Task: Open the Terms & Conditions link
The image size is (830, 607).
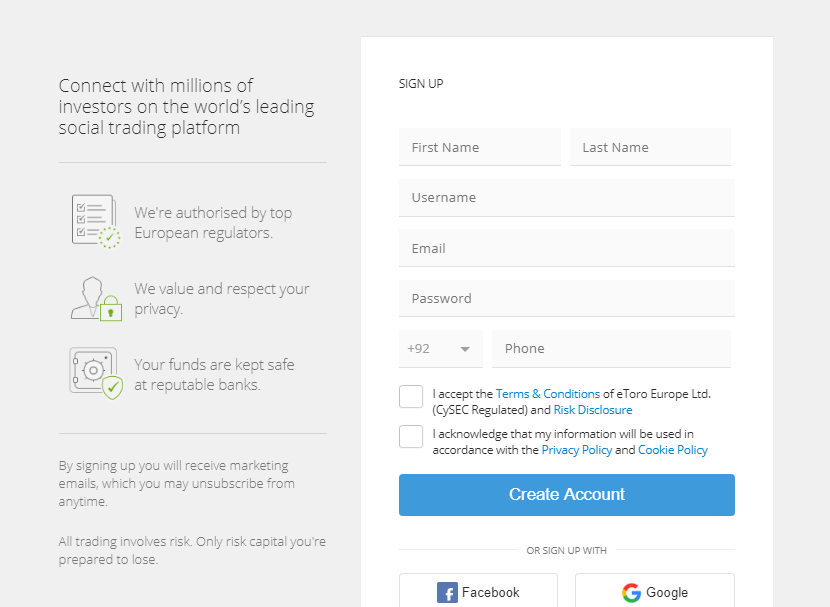Action: pos(547,394)
